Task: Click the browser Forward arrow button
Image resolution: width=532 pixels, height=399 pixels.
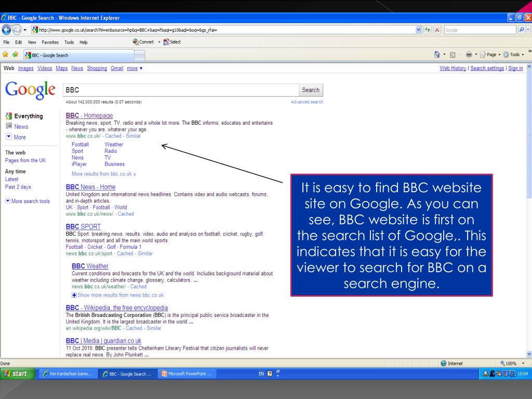Action: tap(17, 30)
